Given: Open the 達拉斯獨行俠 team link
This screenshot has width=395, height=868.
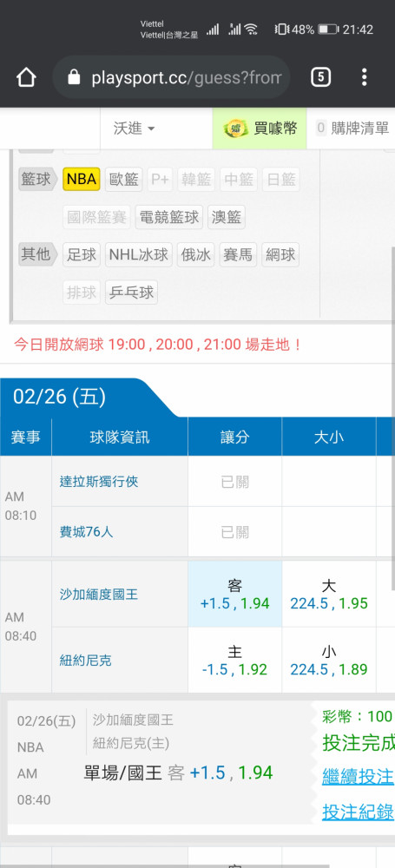Looking at the screenshot, I should tap(99, 482).
